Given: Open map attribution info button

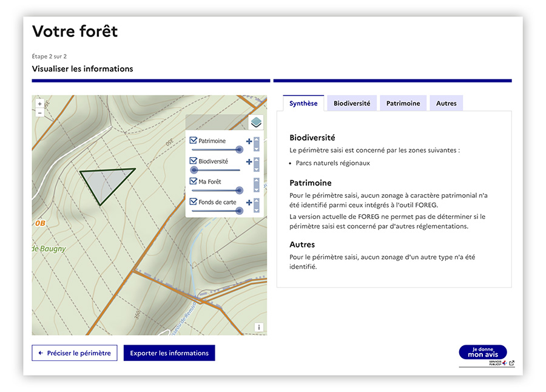Looking at the screenshot, I should (259, 327).
